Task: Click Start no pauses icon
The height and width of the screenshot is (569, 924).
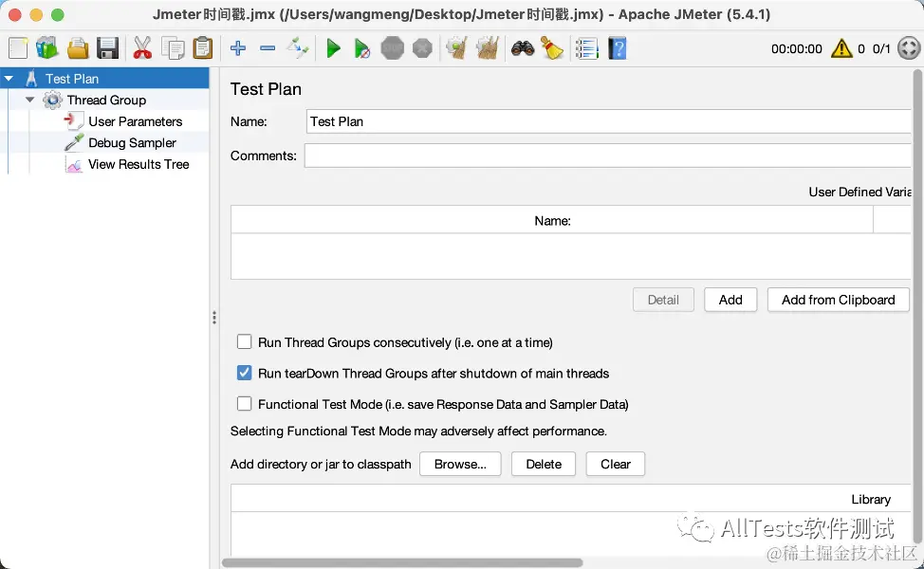Action: pyautogui.click(x=361, y=48)
